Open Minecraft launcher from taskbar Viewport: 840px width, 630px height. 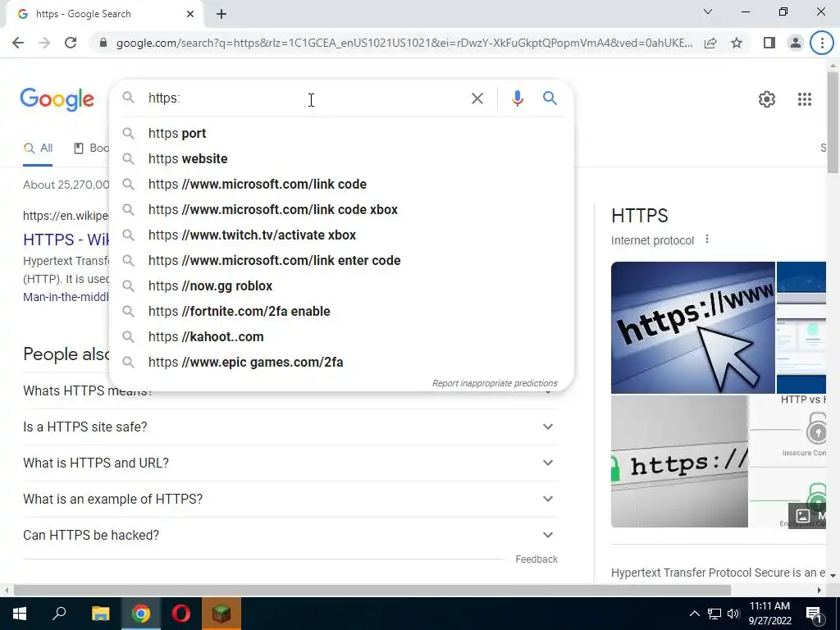point(221,614)
